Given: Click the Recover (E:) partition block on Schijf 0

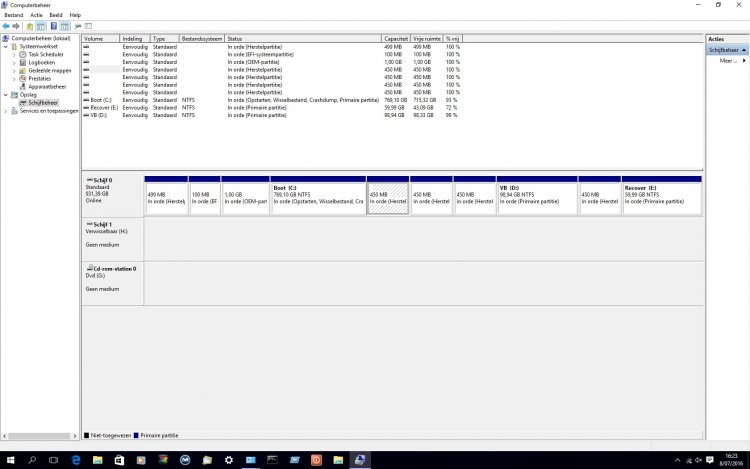Looking at the screenshot, I should [x=662, y=195].
